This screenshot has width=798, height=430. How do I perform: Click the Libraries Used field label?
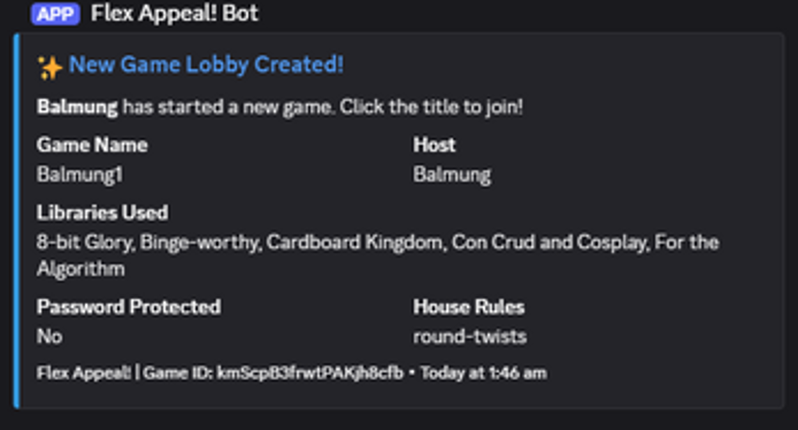[102, 213]
